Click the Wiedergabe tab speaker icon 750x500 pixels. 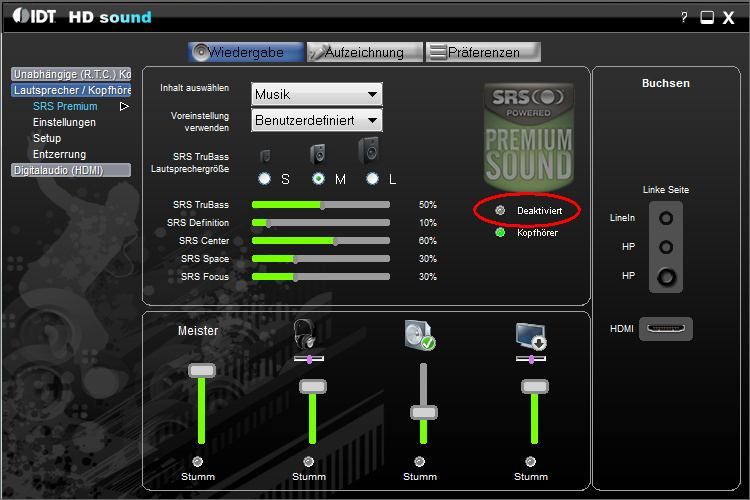tap(200, 52)
